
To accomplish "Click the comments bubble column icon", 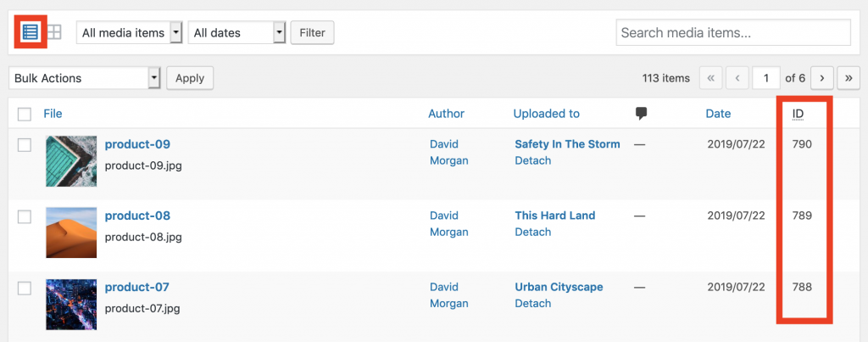I will (x=642, y=114).
